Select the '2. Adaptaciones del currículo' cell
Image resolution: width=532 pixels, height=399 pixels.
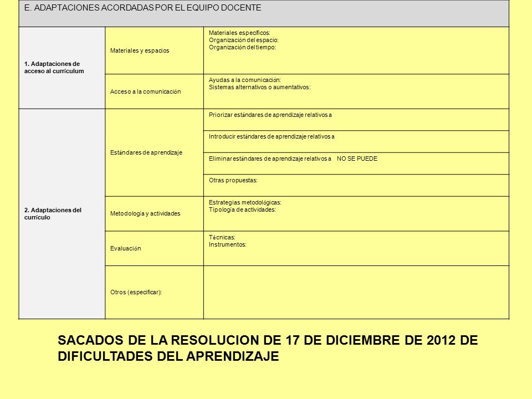[x=62, y=214]
